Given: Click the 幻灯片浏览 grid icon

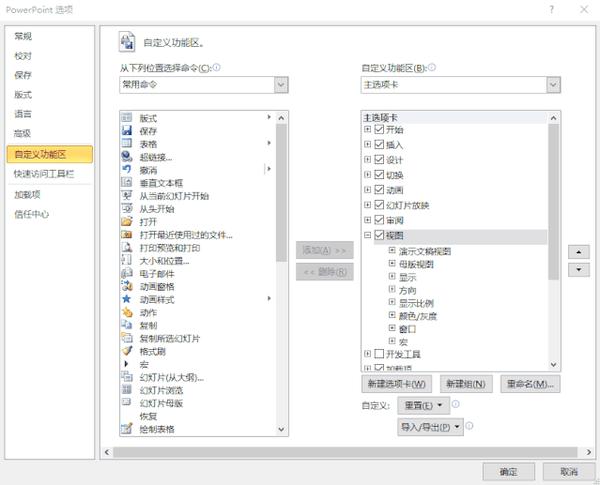Looking at the screenshot, I should [127, 390].
